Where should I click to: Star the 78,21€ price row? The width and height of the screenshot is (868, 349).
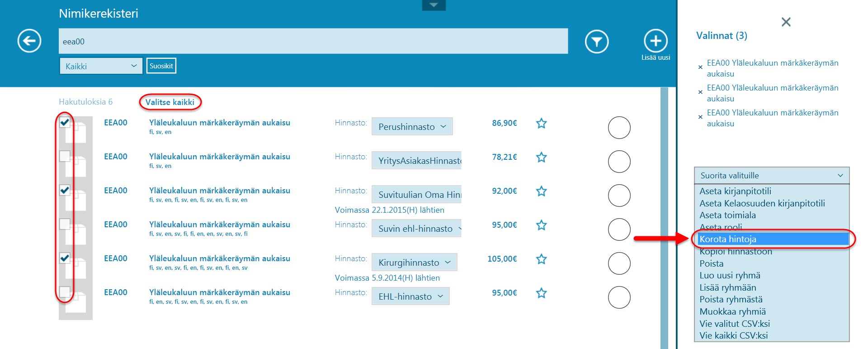[541, 157]
